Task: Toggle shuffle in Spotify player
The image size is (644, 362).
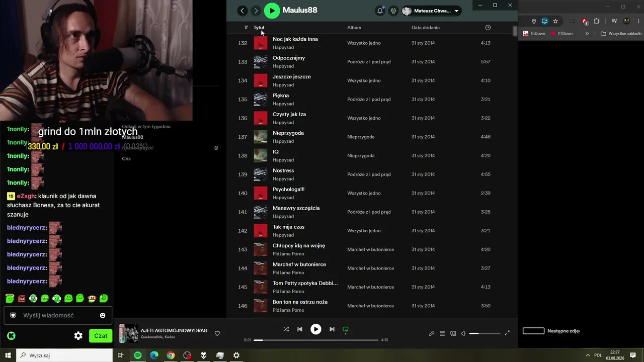Action: 286,329
